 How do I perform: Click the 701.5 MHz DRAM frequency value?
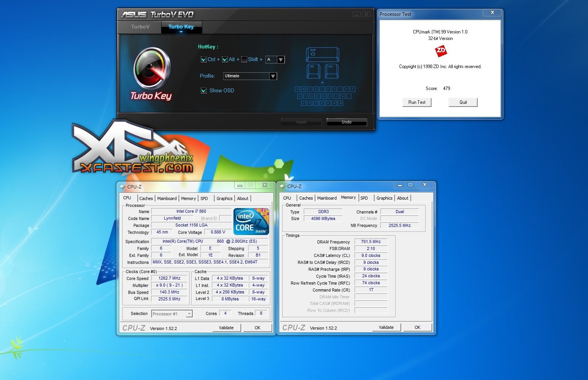[x=371, y=242]
